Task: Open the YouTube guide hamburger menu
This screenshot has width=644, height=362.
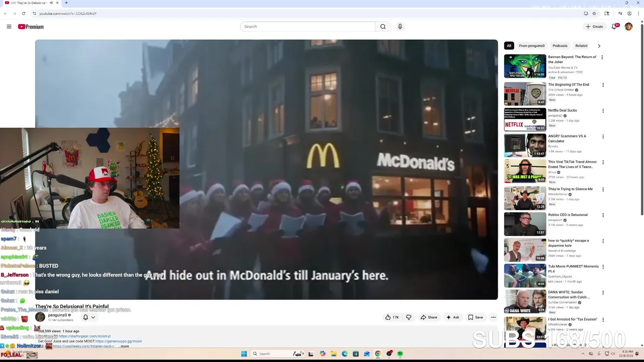Action: 9,27
